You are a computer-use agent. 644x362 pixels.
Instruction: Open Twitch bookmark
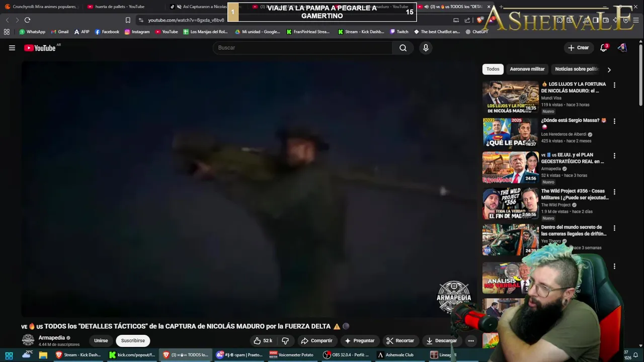pyautogui.click(x=399, y=32)
